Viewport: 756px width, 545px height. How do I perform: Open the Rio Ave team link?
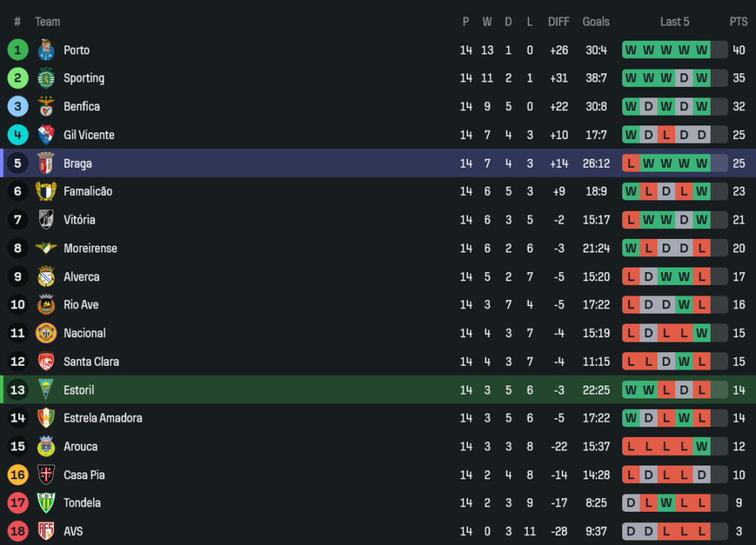point(81,305)
